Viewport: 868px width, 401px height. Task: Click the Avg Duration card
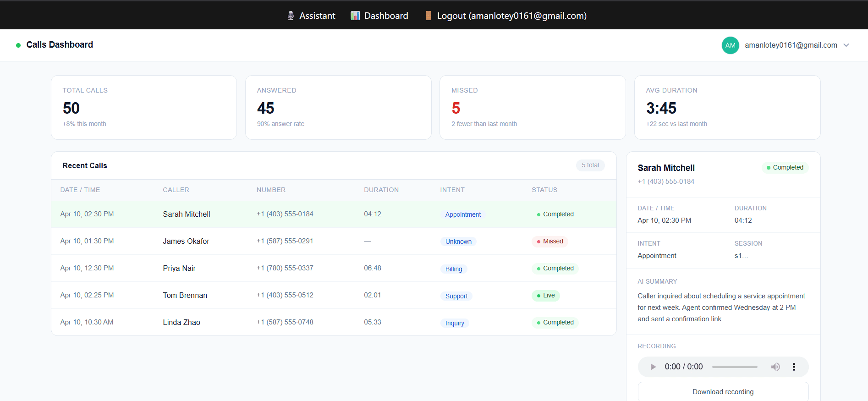click(727, 107)
